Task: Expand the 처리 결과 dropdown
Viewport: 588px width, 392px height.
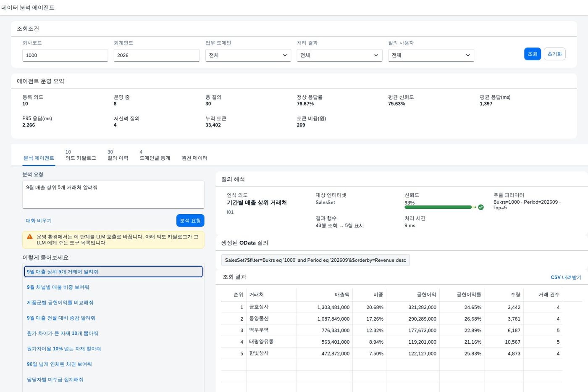Action: click(x=339, y=55)
